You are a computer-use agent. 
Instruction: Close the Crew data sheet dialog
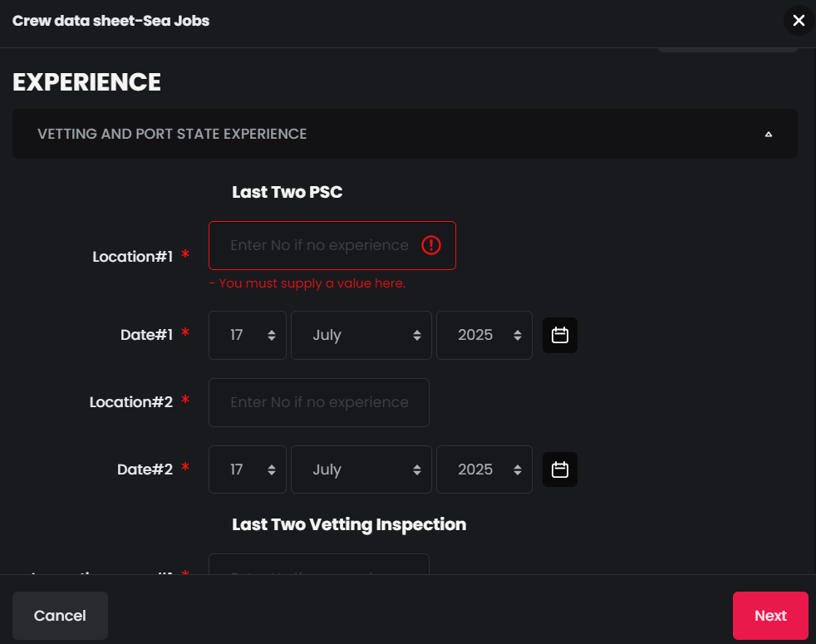[799, 20]
